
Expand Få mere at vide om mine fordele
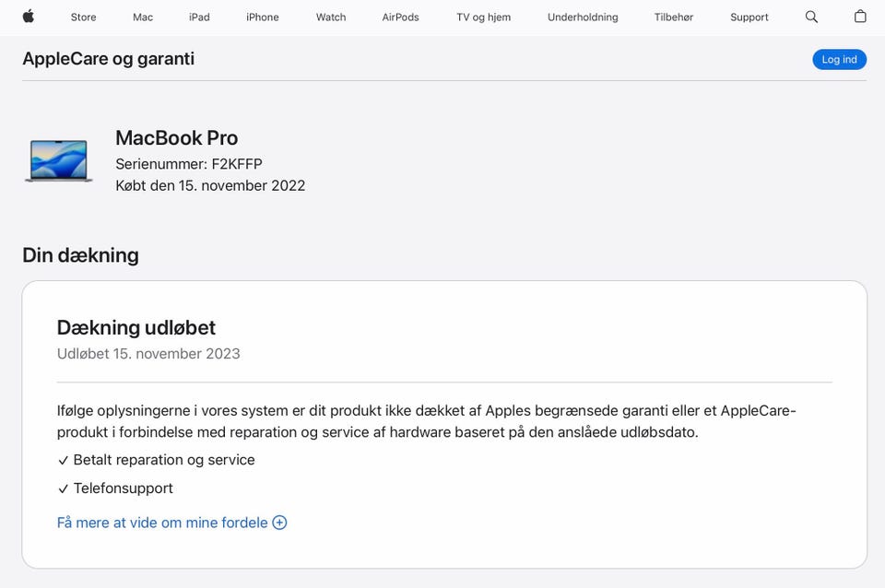162,523
